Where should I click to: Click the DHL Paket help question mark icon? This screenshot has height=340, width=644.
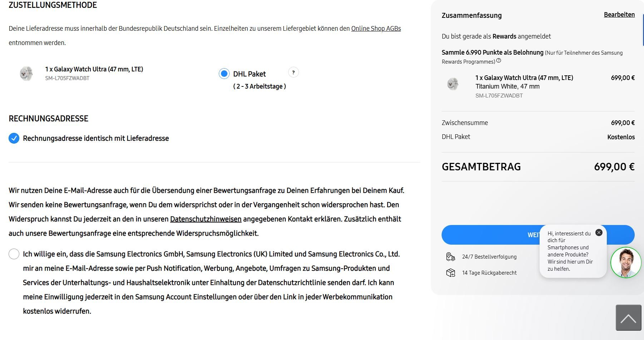293,72
